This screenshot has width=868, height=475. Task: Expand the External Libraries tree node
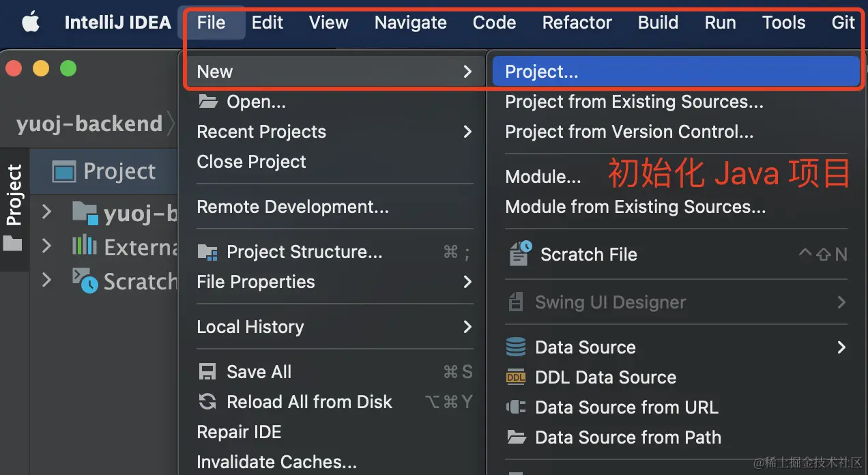[x=46, y=246]
